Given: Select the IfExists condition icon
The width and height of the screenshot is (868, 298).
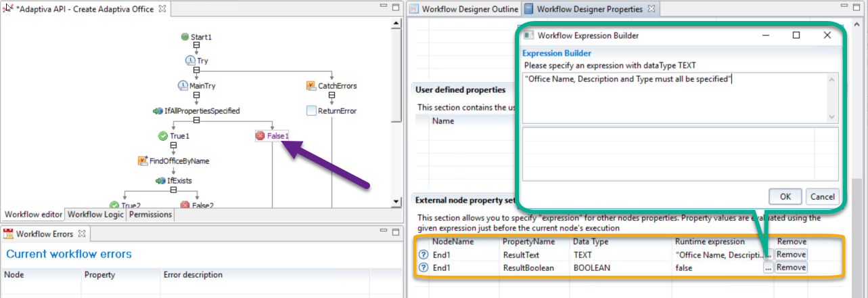Looking at the screenshot, I should [161, 181].
